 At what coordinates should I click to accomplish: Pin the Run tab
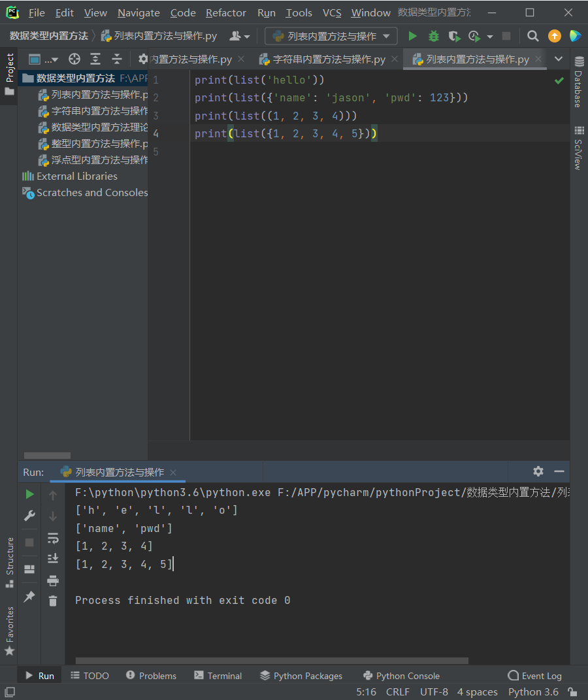pos(29,596)
